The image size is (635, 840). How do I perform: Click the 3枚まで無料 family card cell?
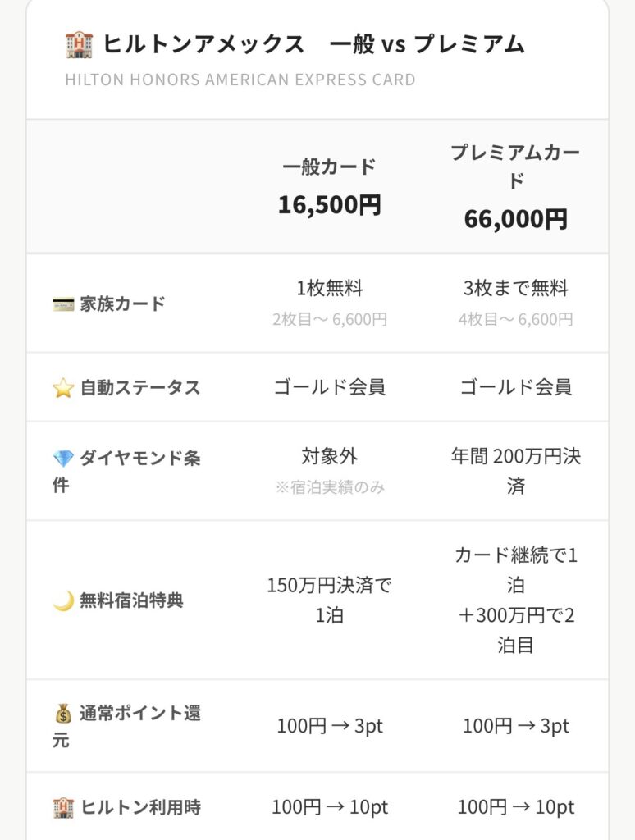[515, 289]
